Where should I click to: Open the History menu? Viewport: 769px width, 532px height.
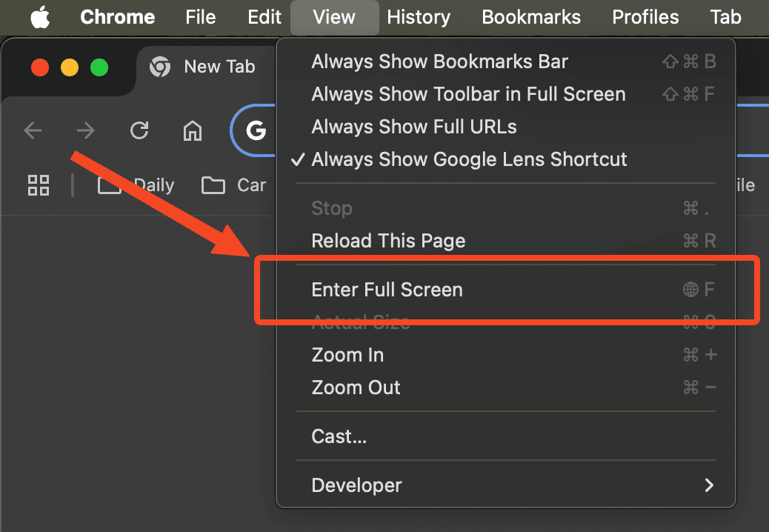tap(419, 17)
